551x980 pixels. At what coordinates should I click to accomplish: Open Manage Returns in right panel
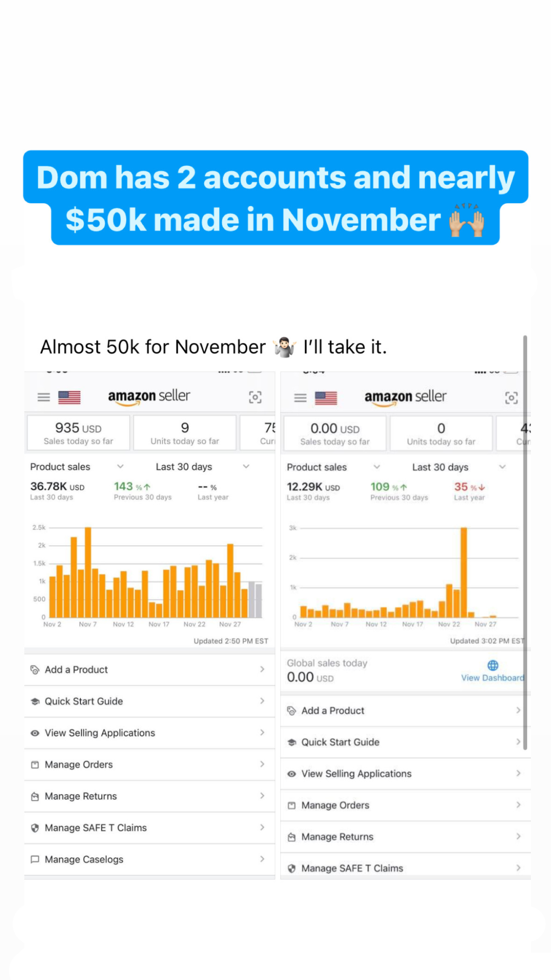tap(337, 837)
